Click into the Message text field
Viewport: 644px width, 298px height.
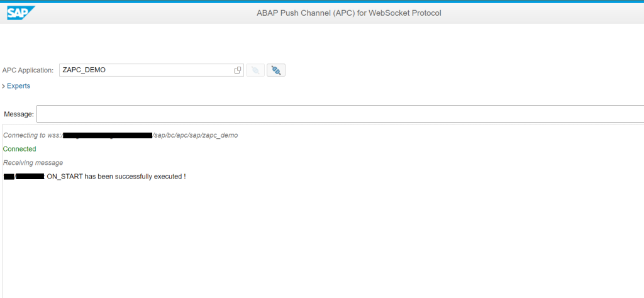coord(340,114)
